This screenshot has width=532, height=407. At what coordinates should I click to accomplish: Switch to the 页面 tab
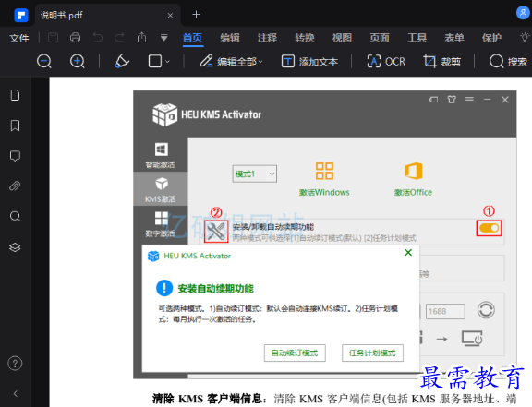pyautogui.click(x=380, y=38)
